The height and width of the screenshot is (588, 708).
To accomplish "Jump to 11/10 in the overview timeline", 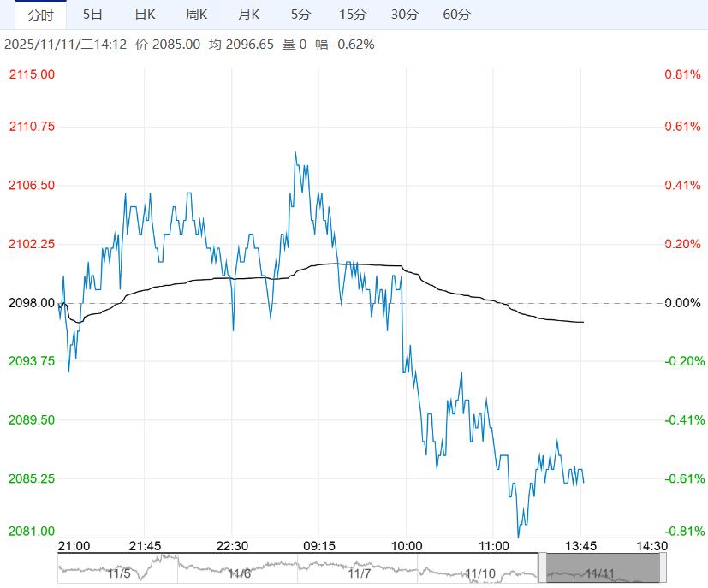I will [x=479, y=573].
